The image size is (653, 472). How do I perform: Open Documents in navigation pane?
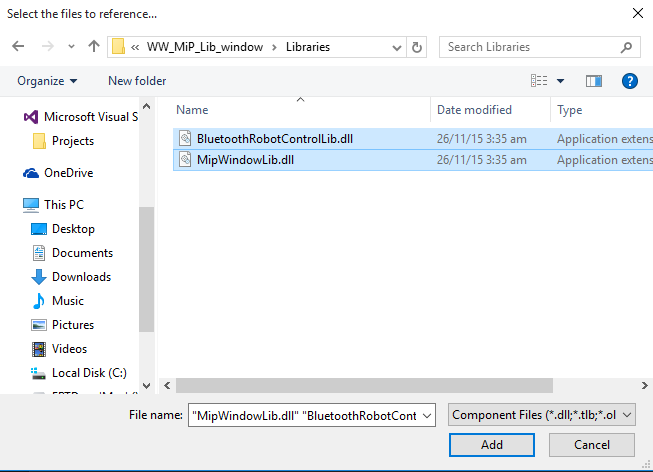[x=82, y=253]
